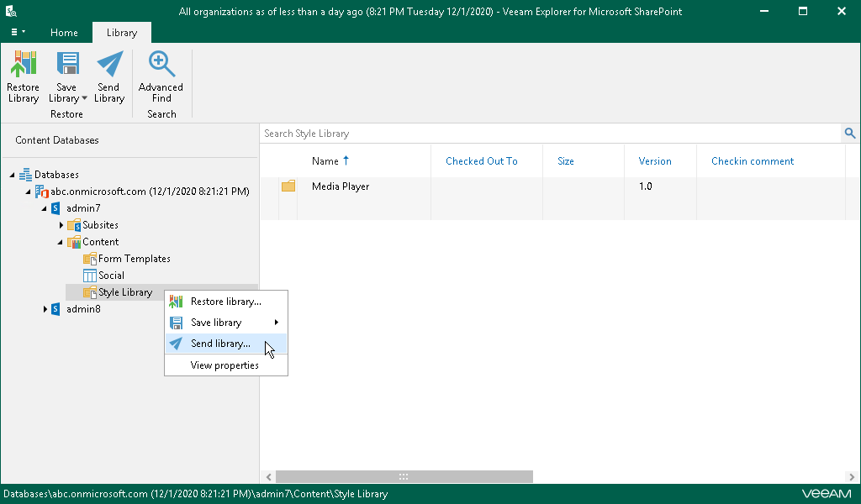
Task: Click the Restore Library ribbon icon
Action: (x=23, y=64)
